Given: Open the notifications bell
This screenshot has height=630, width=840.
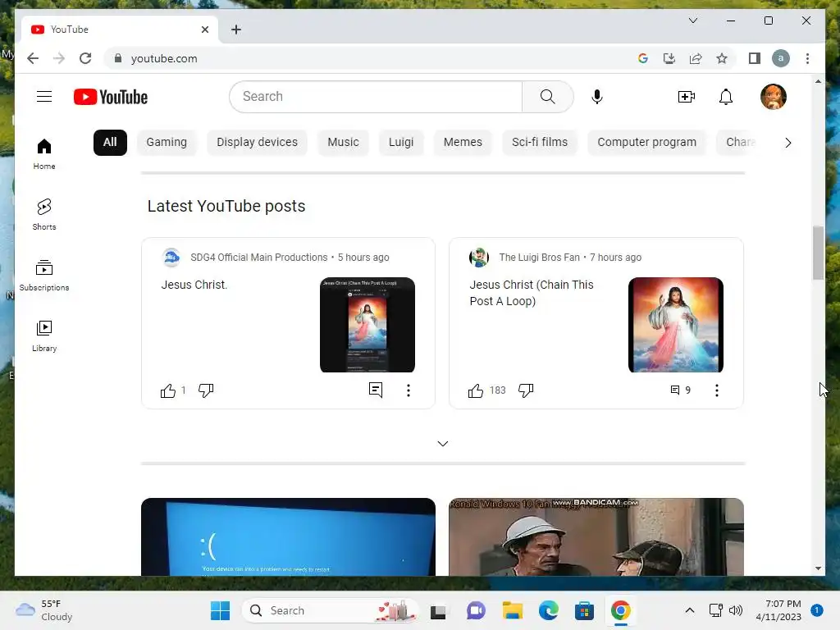Looking at the screenshot, I should point(726,97).
